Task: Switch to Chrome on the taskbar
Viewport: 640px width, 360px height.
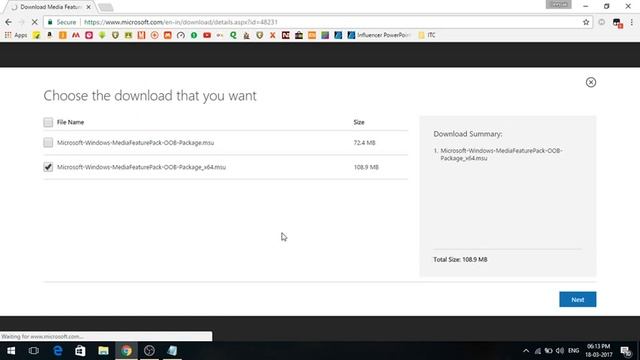Action: [x=126, y=351]
